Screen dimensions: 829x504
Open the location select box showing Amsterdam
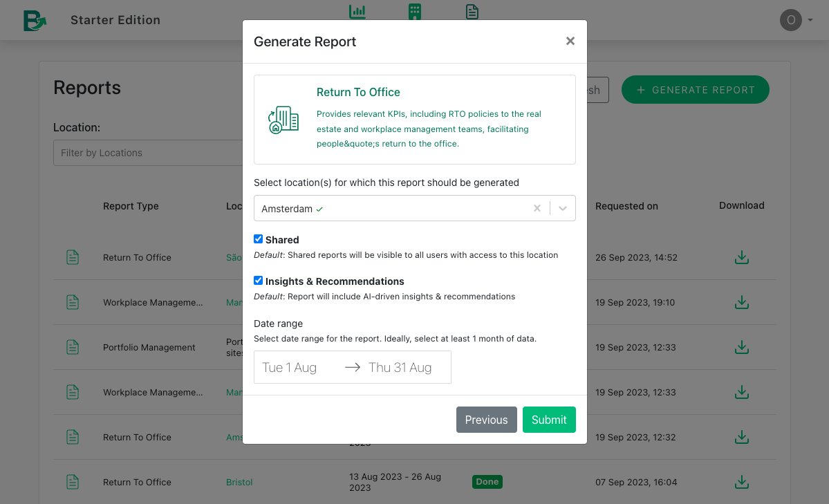415,208
